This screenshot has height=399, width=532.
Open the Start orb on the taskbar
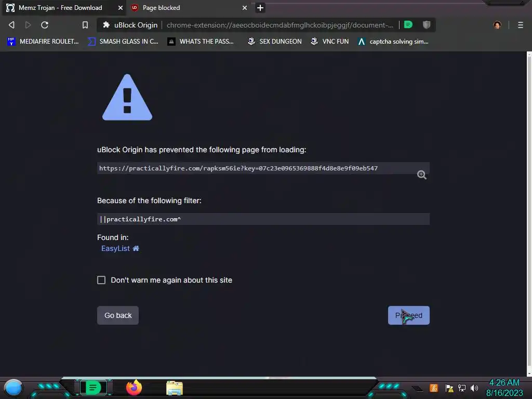pyautogui.click(x=13, y=388)
